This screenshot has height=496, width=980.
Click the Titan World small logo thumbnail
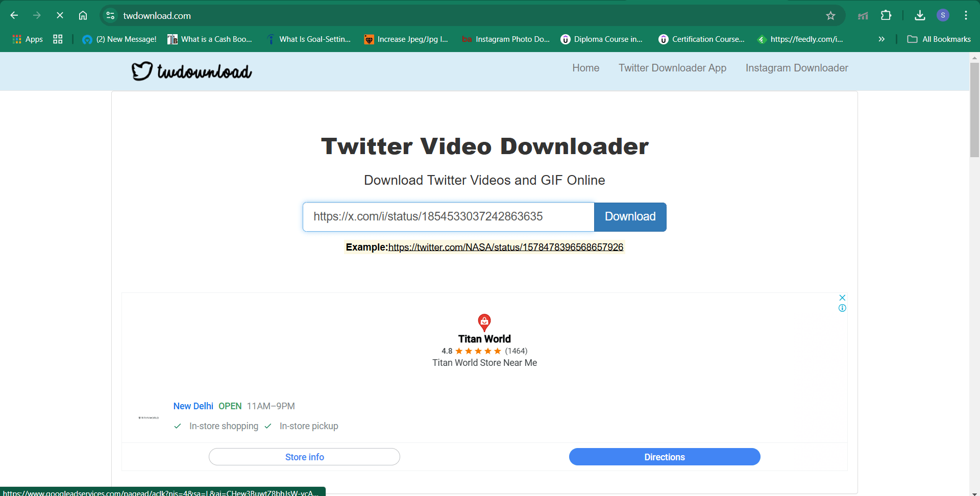(149, 417)
